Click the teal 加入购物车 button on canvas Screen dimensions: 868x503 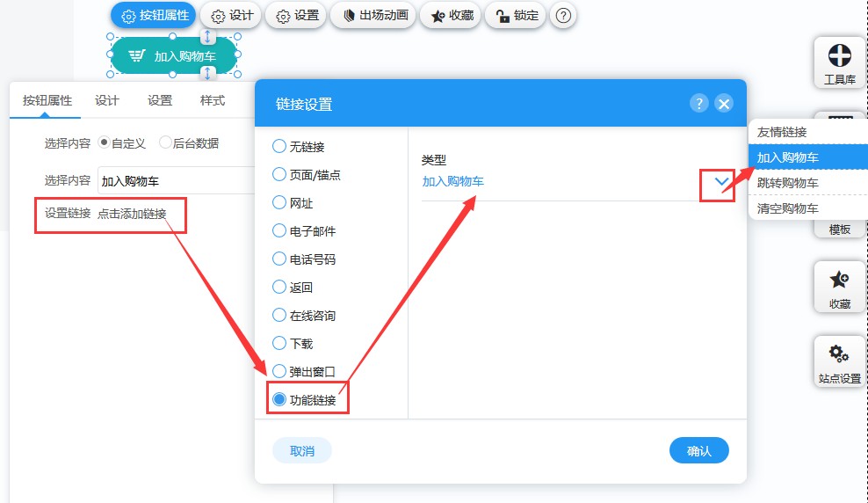(174, 55)
